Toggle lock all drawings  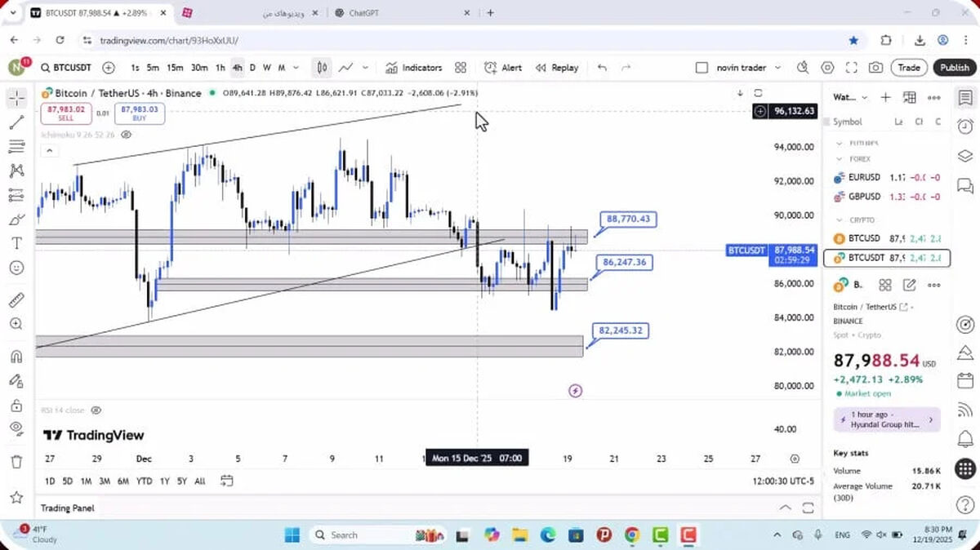coord(16,405)
